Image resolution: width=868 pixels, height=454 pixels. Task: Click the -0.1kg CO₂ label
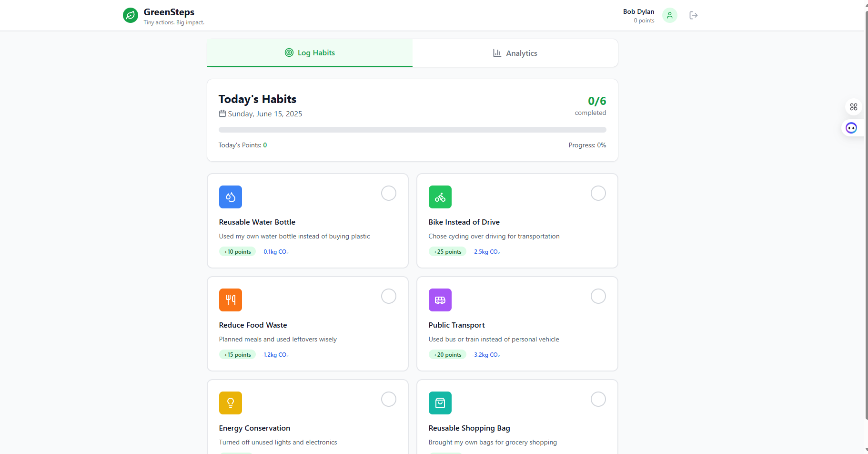tap(275, 252)
